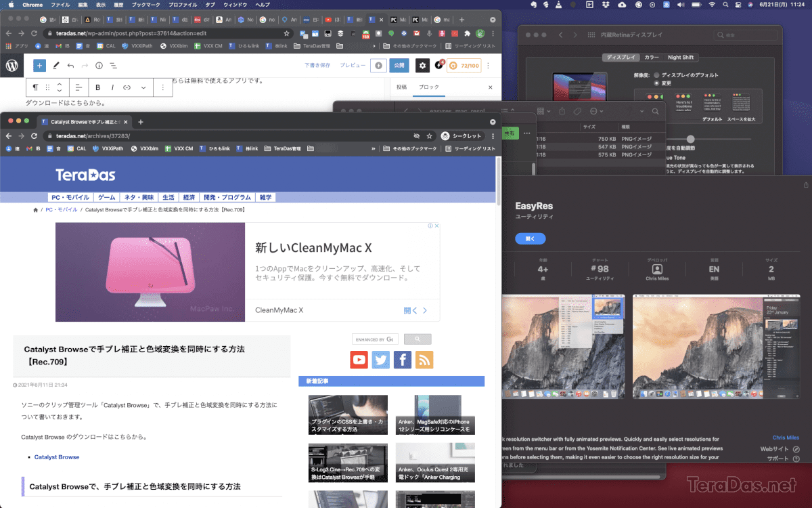Open the WordPress settings gear button
This screenshot has height=508, width=812.
coord(422,66)
